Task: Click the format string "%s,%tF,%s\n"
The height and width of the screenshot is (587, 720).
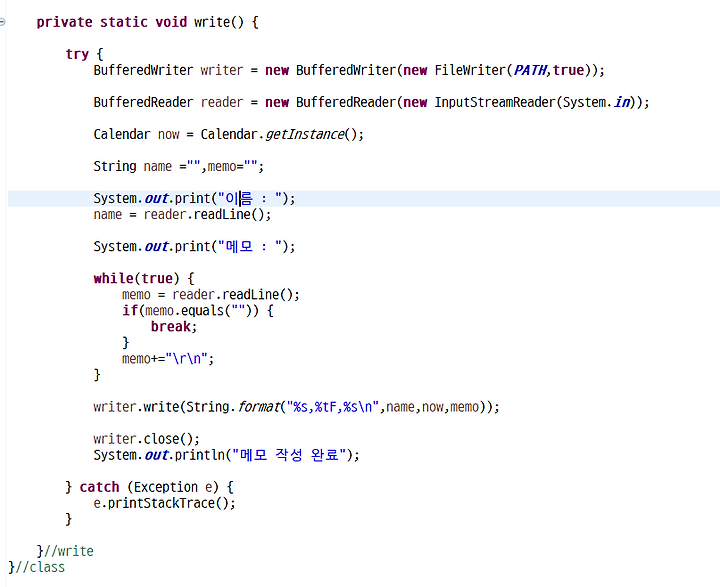Action: (333, 407)
